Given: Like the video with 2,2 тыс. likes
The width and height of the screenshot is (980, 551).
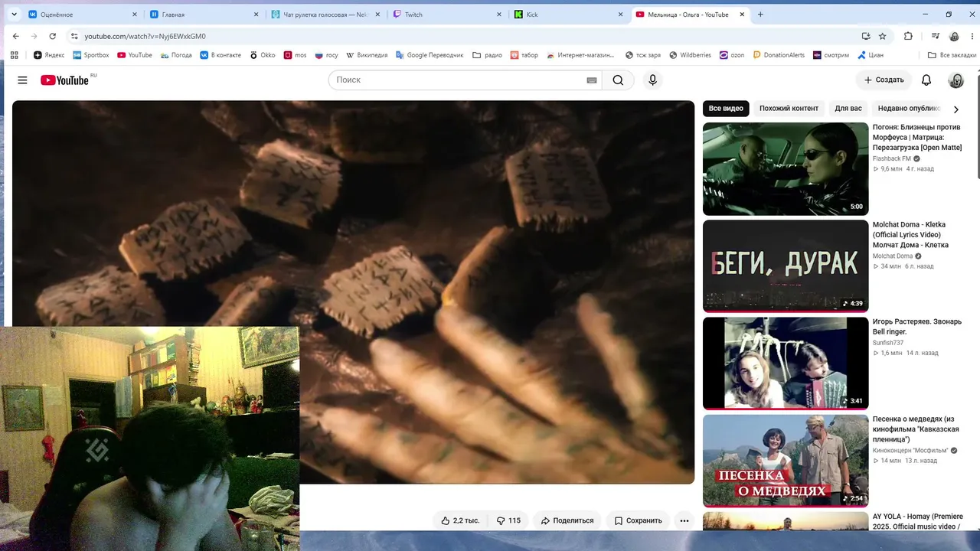Looking at the screenshot, I should 459,520.
